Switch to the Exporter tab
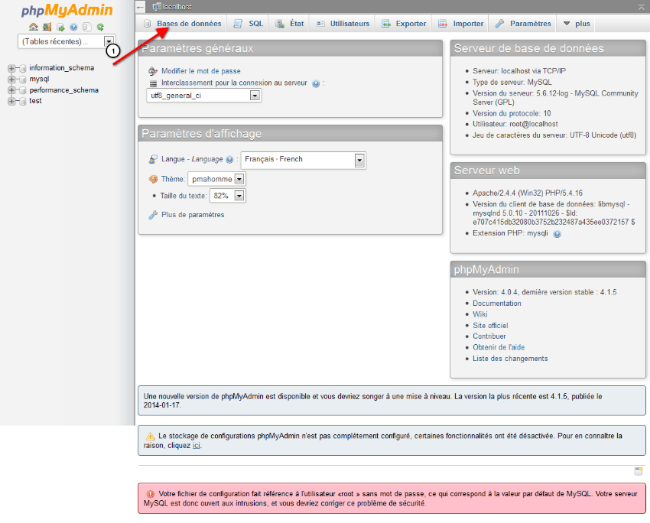650x523 pixels. pyautogui.click(x=403, y=24)
